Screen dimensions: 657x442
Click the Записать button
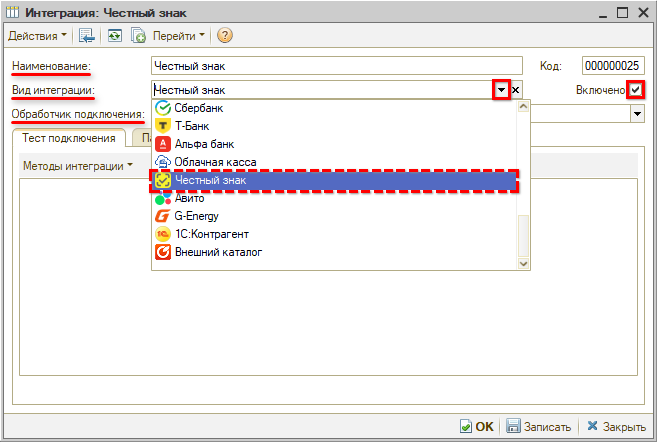click(539, 426)
